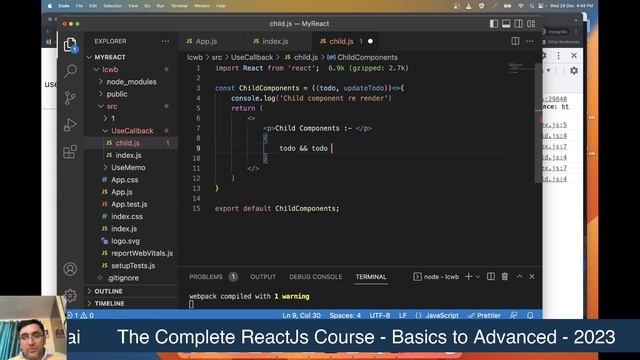Open the DEBUG CONSOLE panel tab
This screenshot has height=360, width=640.
tap(316, 277)
